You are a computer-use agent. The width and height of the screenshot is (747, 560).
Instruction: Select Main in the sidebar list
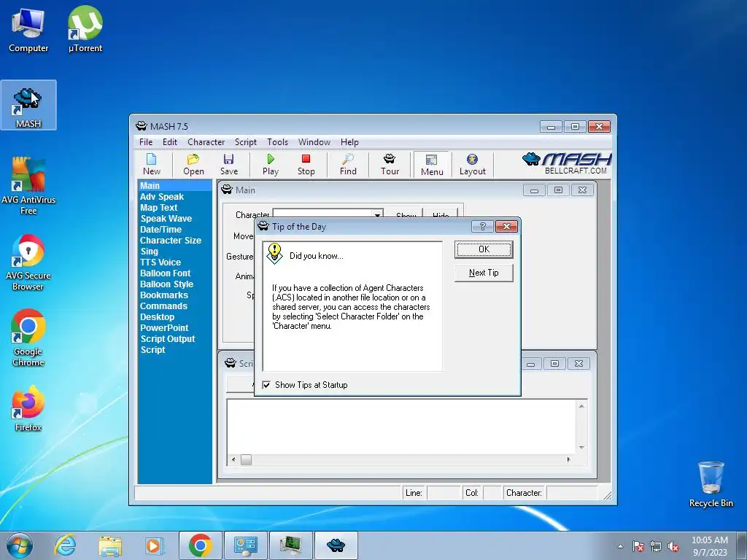[x=174, y=186]
